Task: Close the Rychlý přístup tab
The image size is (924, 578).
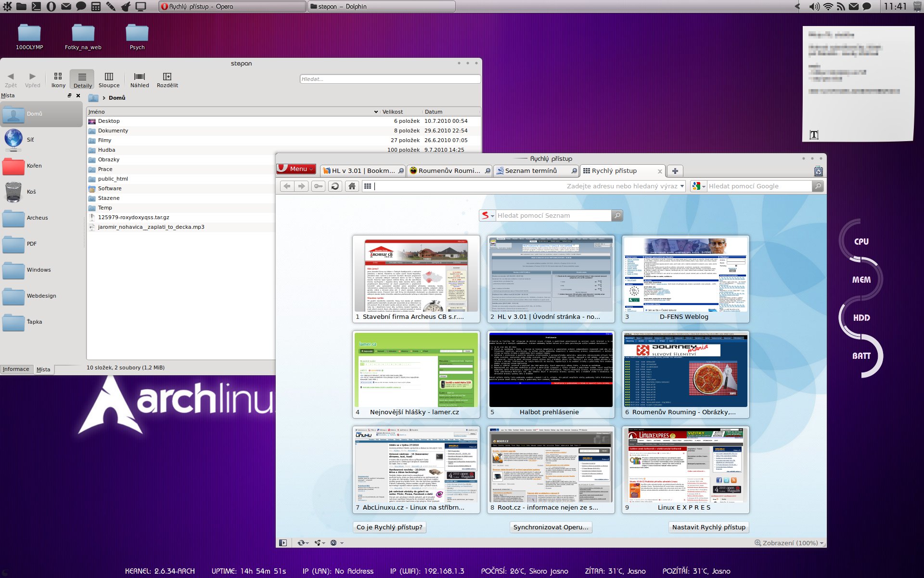Action: 660,171
